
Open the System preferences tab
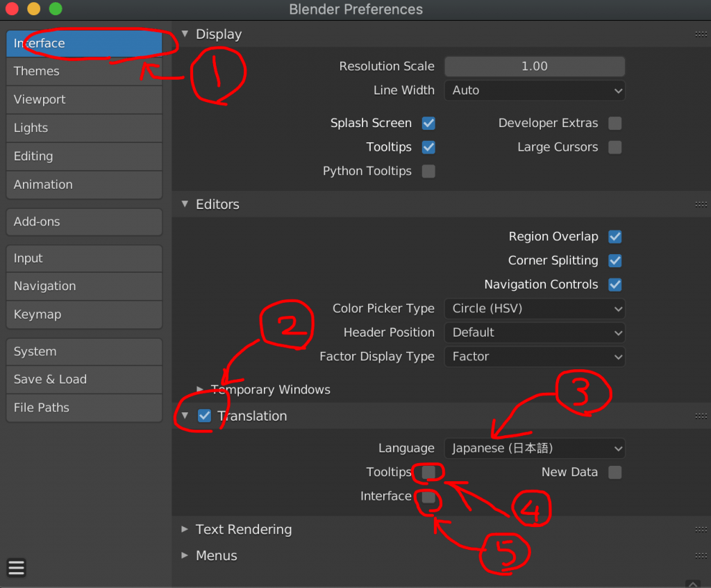pos(84,352)
